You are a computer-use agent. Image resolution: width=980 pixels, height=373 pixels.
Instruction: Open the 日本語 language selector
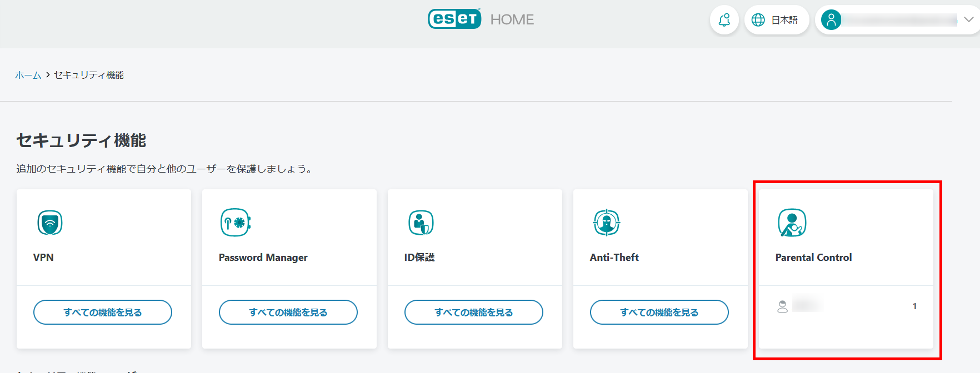[777, 20]
